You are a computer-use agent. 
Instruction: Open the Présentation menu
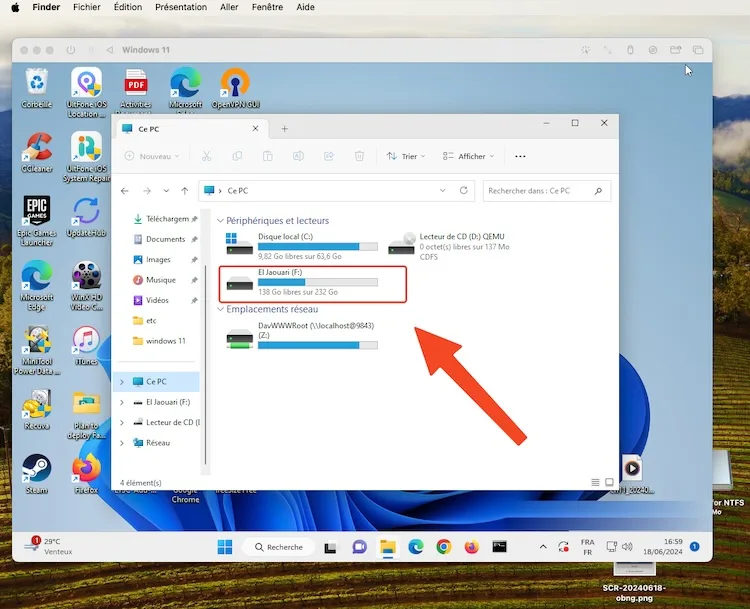click(x=181, y=7)
